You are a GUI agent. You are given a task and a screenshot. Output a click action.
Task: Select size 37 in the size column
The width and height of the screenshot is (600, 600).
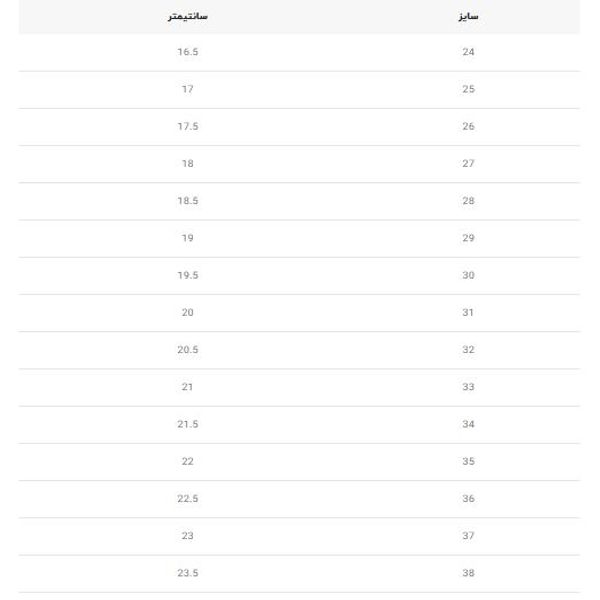pos(468,536)
